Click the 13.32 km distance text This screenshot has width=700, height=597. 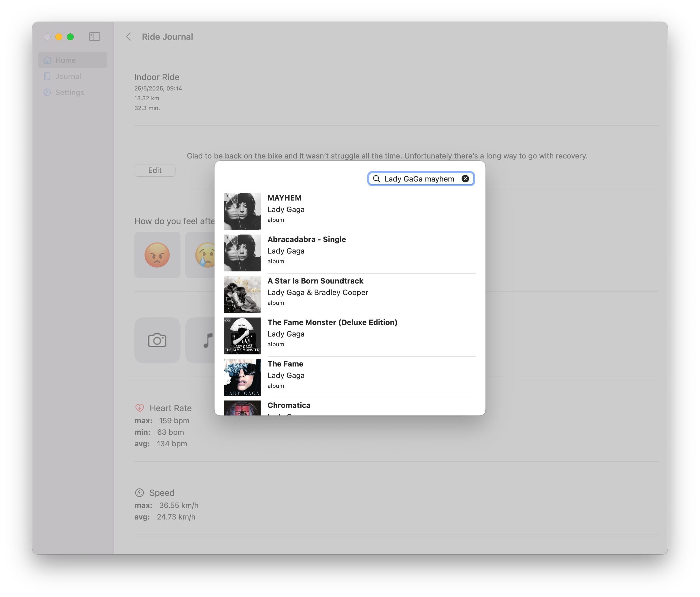pos(147,98)
